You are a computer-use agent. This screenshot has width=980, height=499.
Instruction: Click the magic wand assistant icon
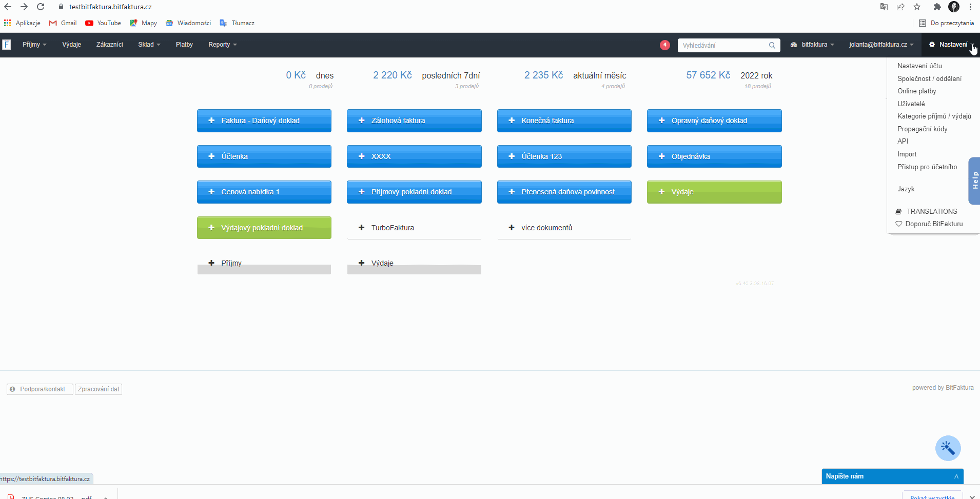(x=948, y=449)
